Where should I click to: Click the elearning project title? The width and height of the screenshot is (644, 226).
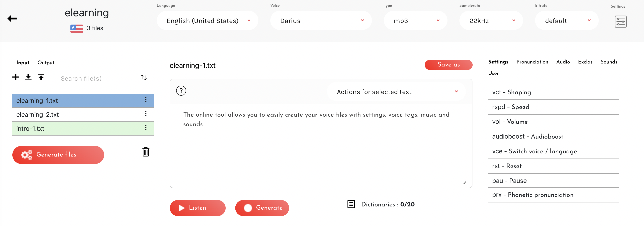87,13
